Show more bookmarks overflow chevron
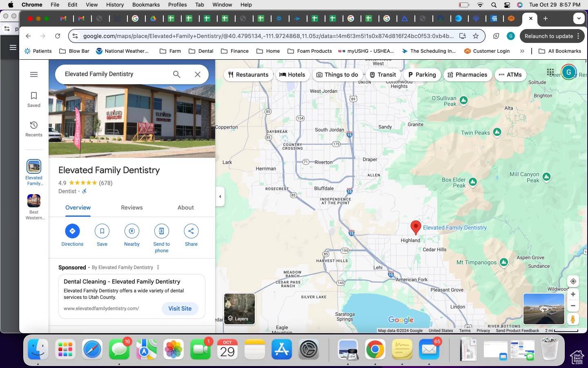 pos(522,51)
